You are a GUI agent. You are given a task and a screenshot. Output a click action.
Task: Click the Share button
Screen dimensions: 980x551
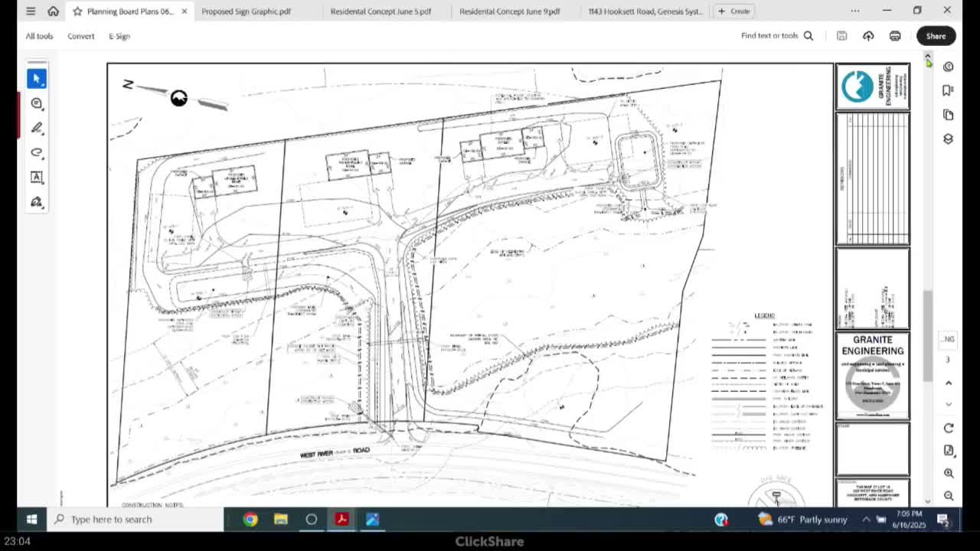tap(936, 36)
